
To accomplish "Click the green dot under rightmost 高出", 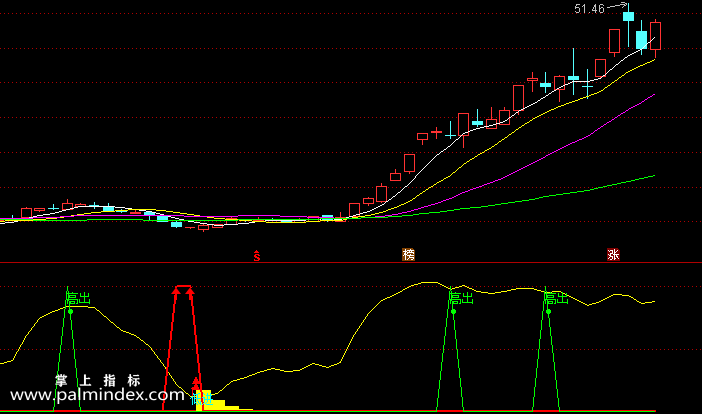I will (548, 312).
